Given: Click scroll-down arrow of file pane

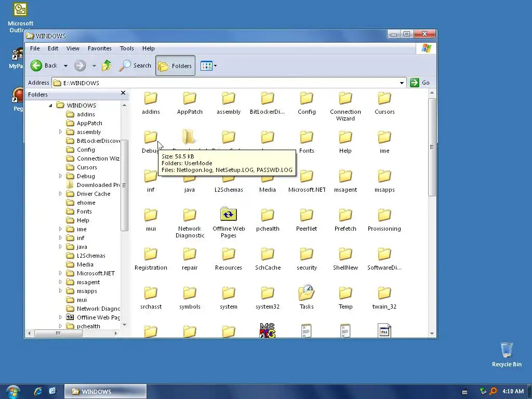Looking at the screenshot, I should (x=432, y=334).
